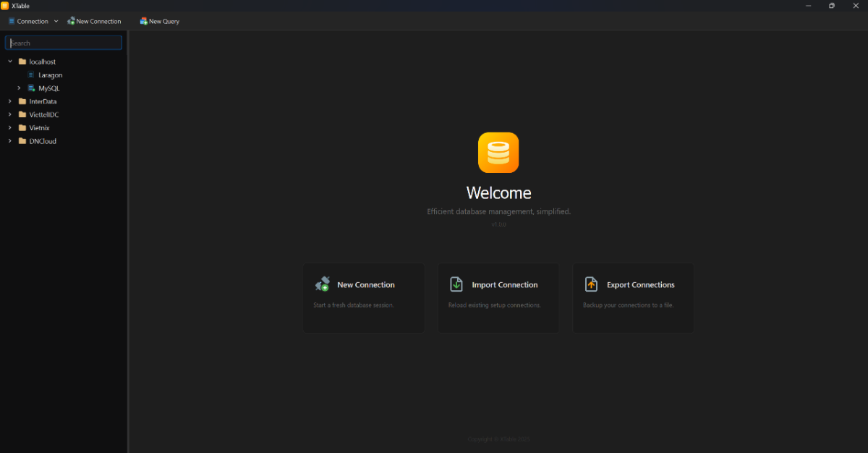The image size is (868, 453).
Task: Click the XTable app icon in titlebar
Action: [x=7, y=5]
